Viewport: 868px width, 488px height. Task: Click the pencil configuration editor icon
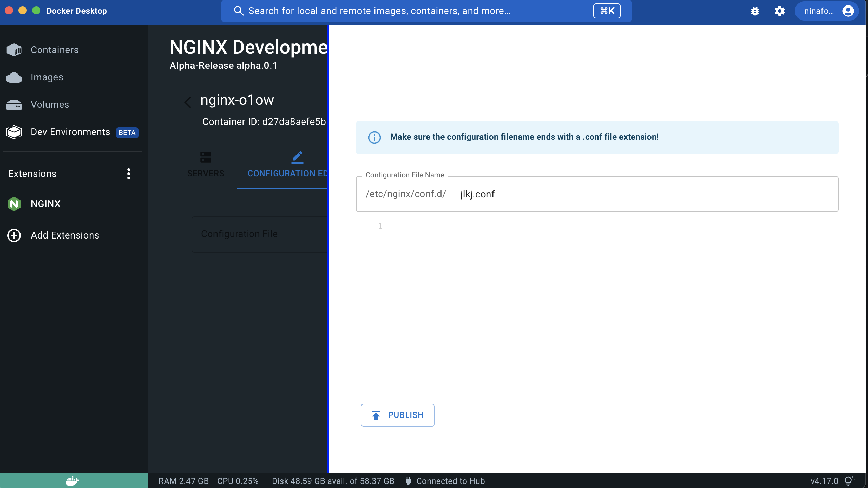pyautogui.click(x=298, y=157)
